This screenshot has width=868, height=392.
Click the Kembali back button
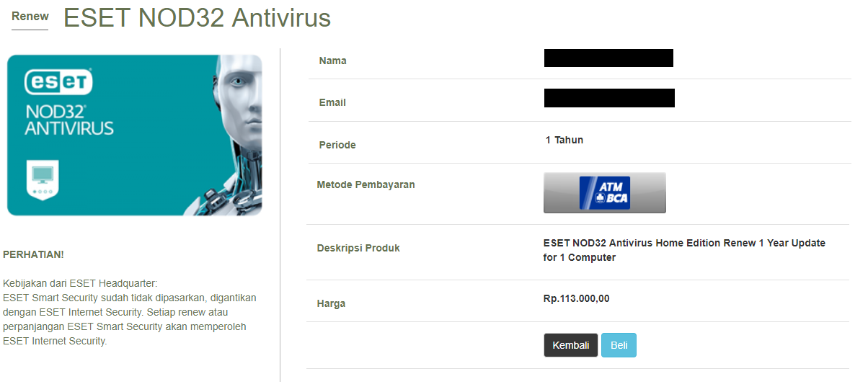click(571, 345)
